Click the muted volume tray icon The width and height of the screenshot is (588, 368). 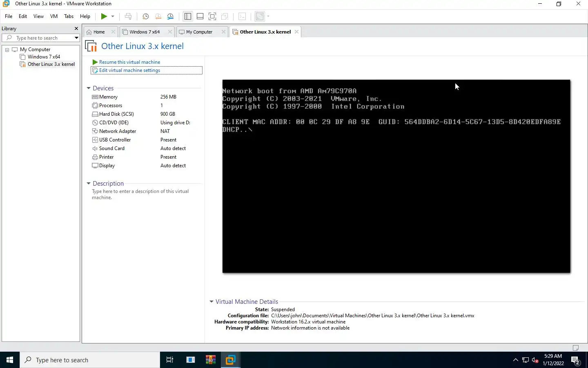[535, 360]
